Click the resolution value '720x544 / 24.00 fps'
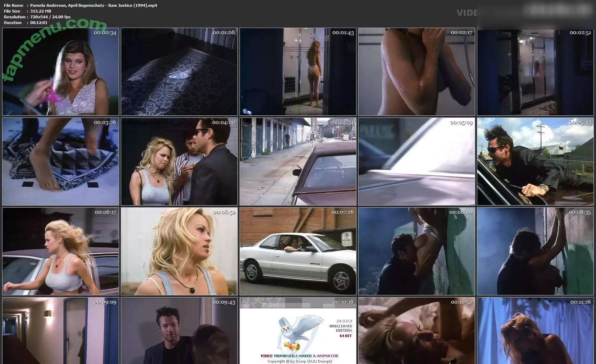 click(x=50, y=17)
